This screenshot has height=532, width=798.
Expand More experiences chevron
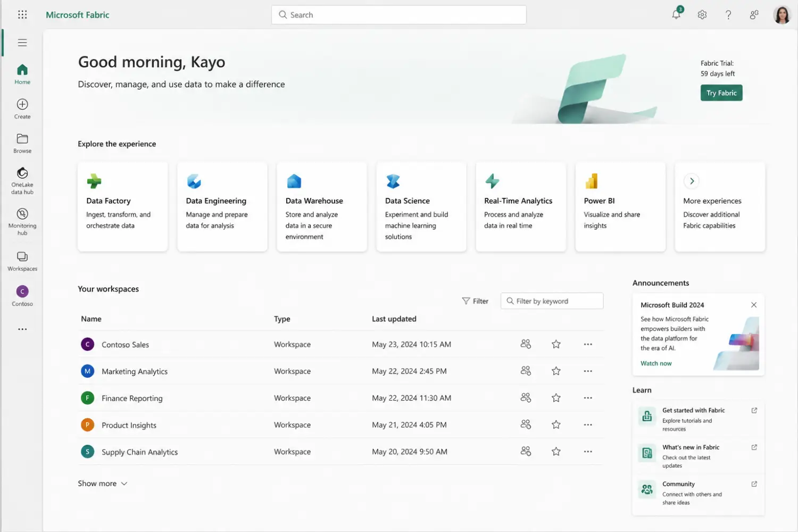click(x=692, y=181)
